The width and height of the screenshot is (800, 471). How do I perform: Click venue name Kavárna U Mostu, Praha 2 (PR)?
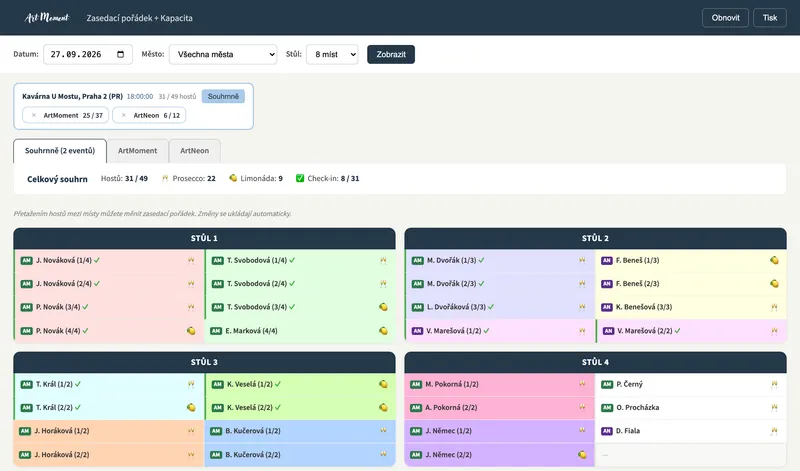tap(72, 96)
